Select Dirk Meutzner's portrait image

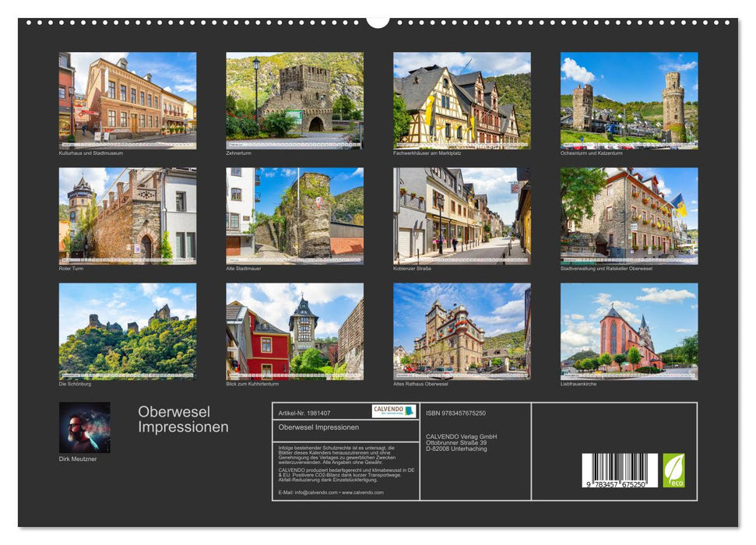(85, 427)
